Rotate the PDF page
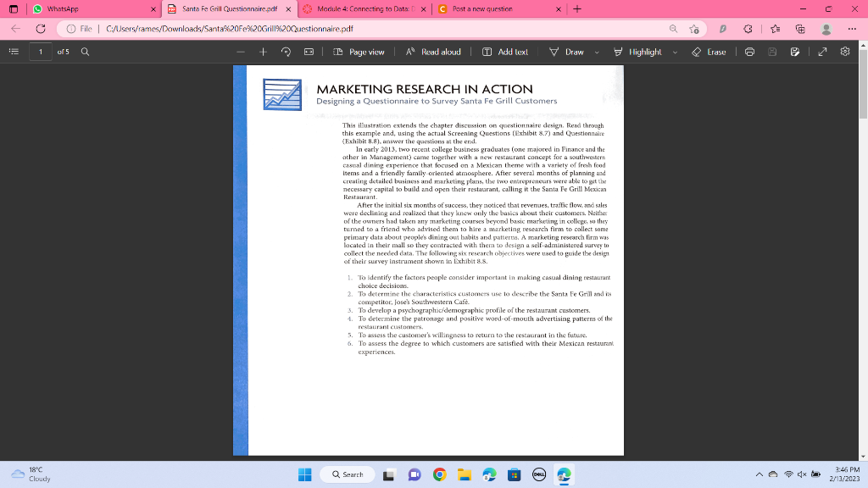 click(x=286, y=52)
